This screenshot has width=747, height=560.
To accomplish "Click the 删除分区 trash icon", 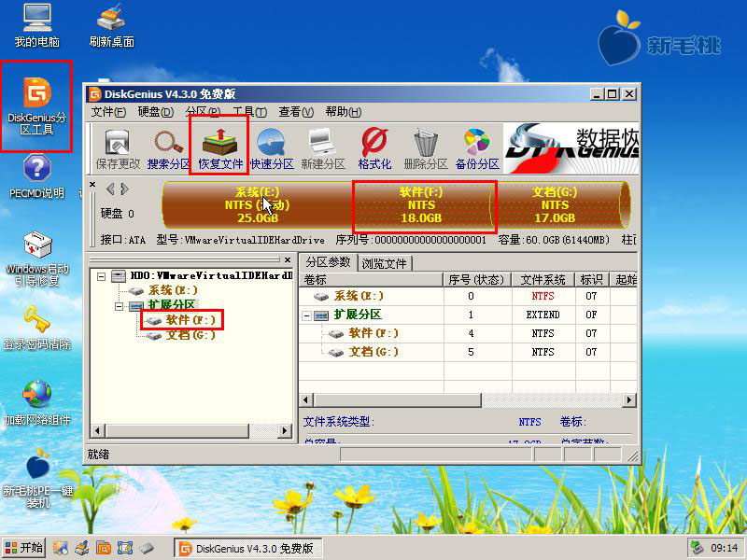I will pyautogui.click(x=426, y=149).
